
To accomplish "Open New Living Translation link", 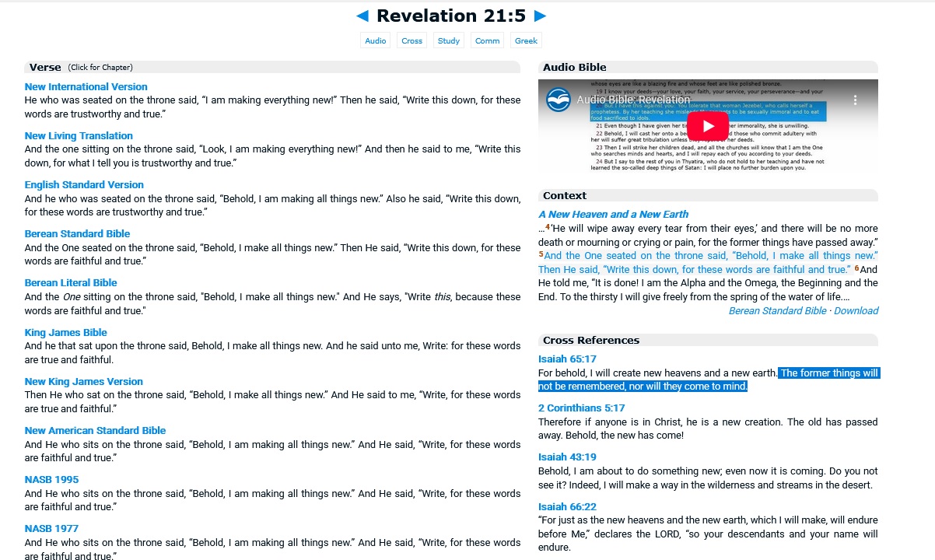I will pyautogui.click(x=79, y=135).
